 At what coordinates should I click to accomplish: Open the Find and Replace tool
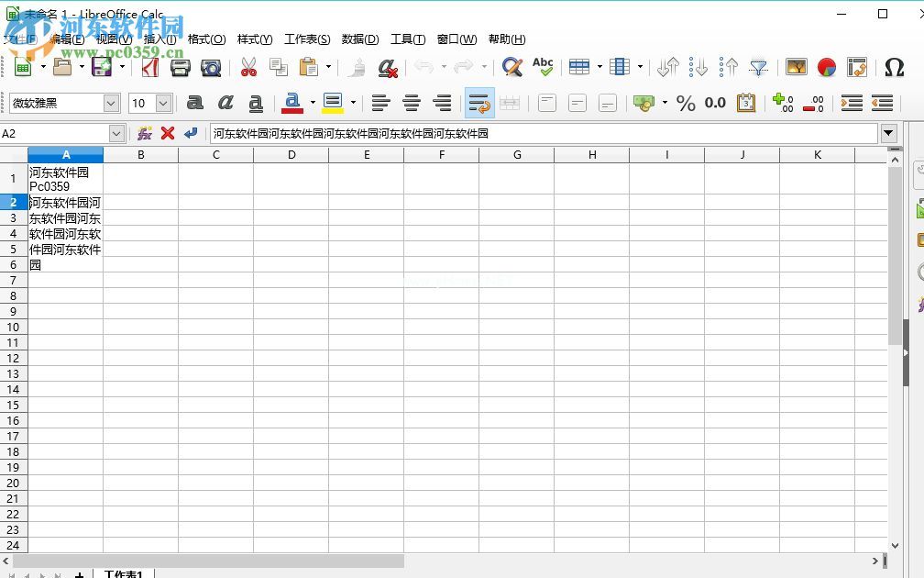512,67
